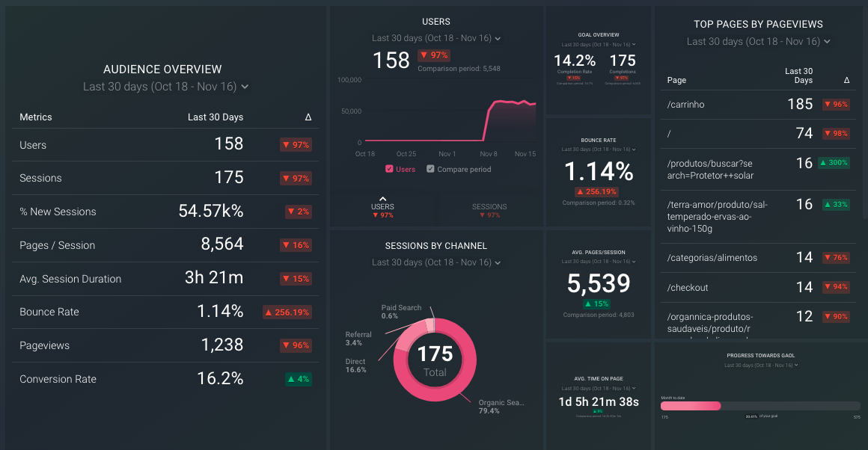Viewport: 868px width, 450px height.
Task: Click the 4% increase badge for Conversion Rate
Action: pyautogui.click(x=299, y=379)
